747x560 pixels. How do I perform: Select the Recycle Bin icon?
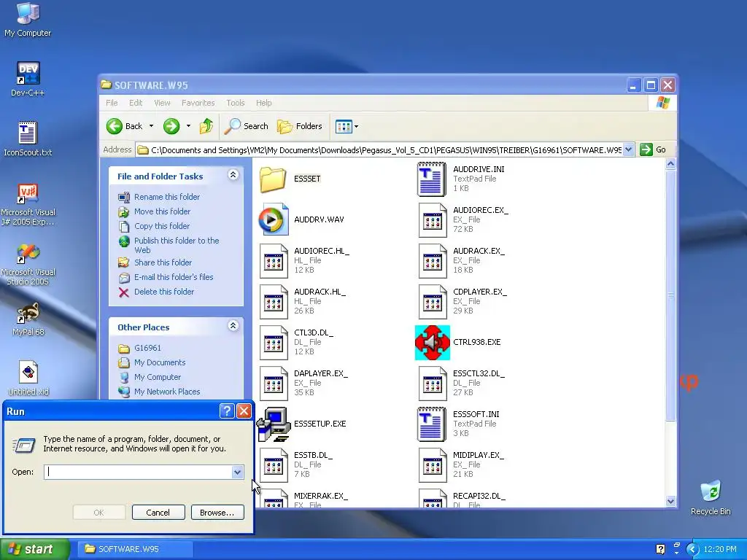click(711, 497)
